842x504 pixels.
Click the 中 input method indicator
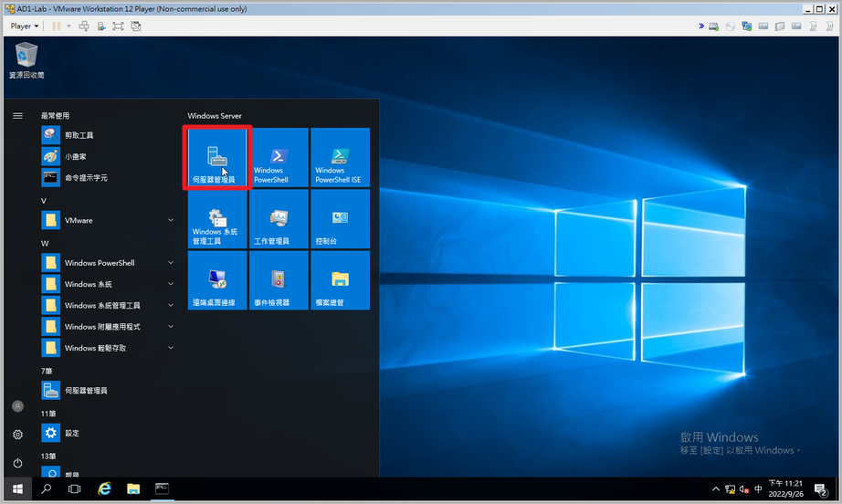coord(758,489)
